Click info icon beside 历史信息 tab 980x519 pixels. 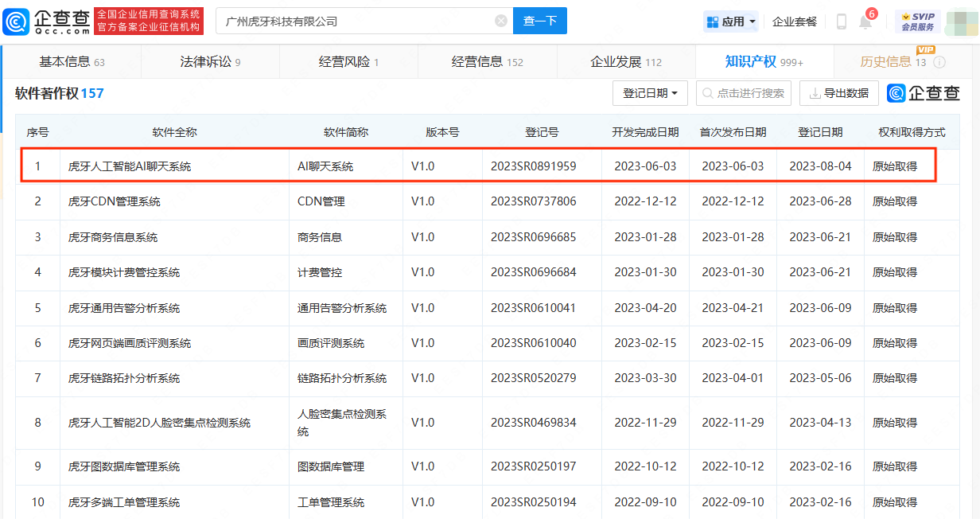tap(939, 62)
